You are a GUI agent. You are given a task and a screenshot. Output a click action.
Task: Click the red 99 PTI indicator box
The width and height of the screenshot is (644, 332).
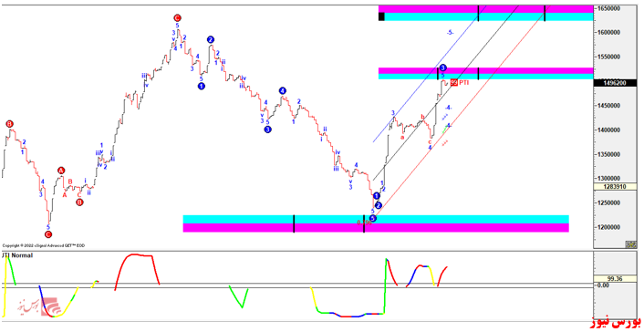454,83
